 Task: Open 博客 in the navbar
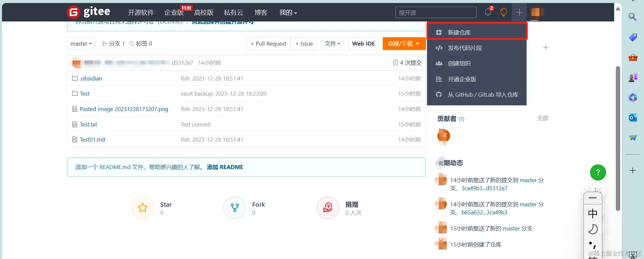point(261,12)
